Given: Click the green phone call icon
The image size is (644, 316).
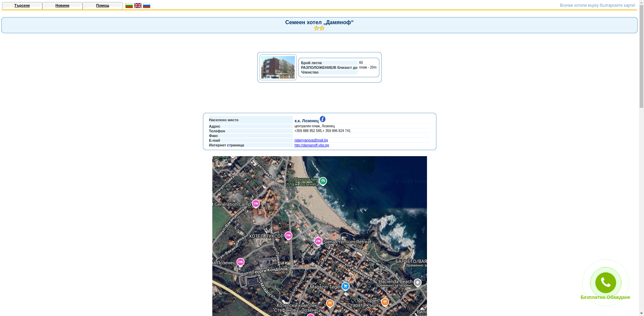Looking at the screenshot, I should pos(605,283).
